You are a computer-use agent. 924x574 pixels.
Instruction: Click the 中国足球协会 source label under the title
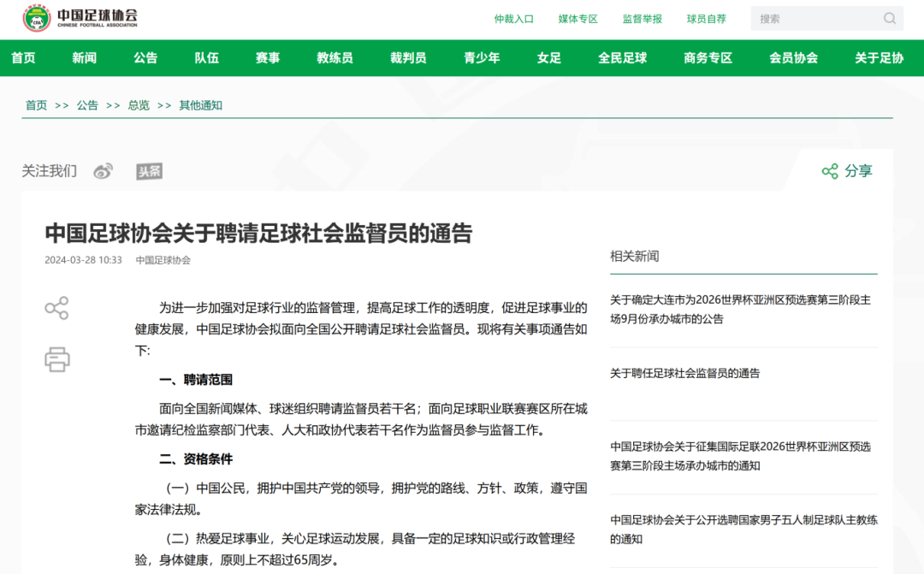163,260
